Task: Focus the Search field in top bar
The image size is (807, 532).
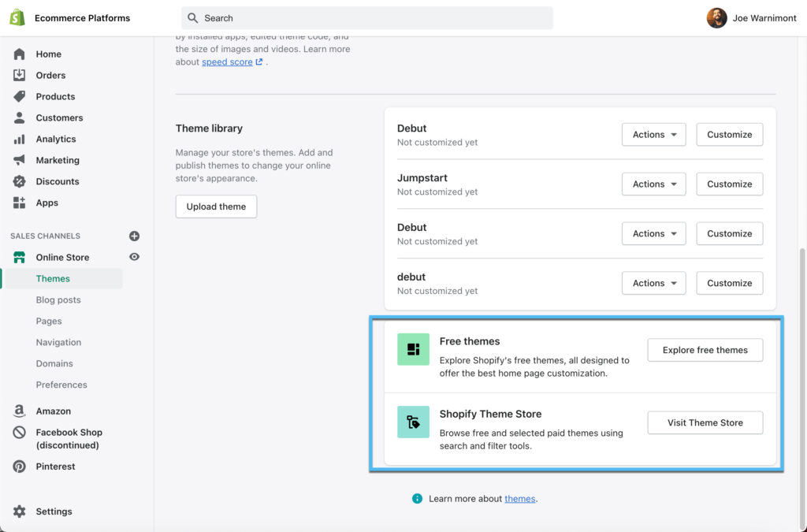Action: point(367,18)
